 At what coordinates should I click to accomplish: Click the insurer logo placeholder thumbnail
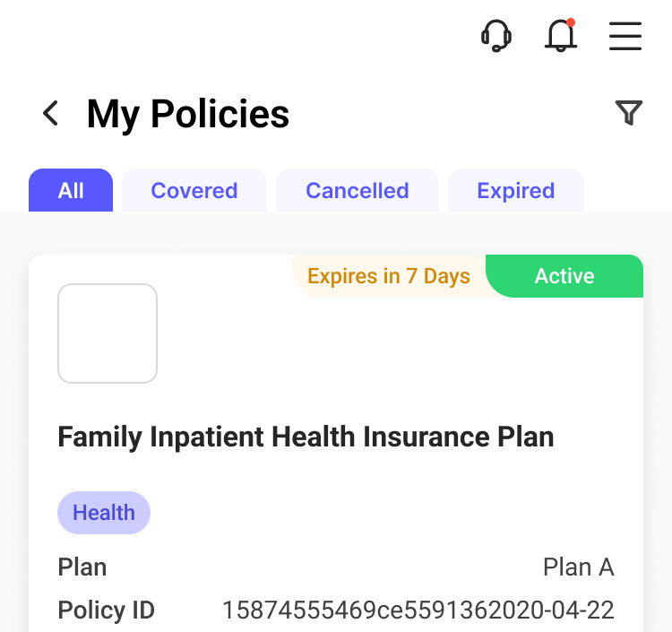coord(108,333)
